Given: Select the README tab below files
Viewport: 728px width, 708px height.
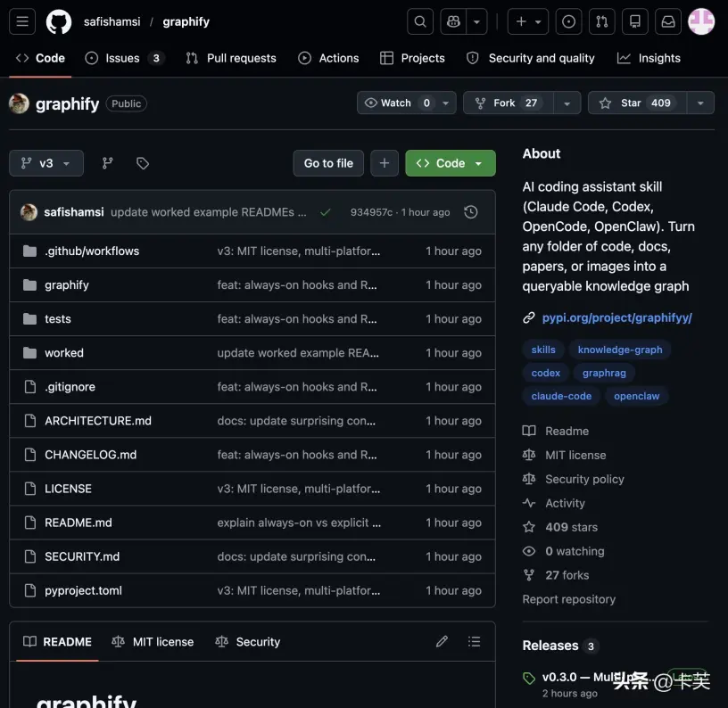Looking at the screenshot, I should pyautogui.click(x=58, y=642).
